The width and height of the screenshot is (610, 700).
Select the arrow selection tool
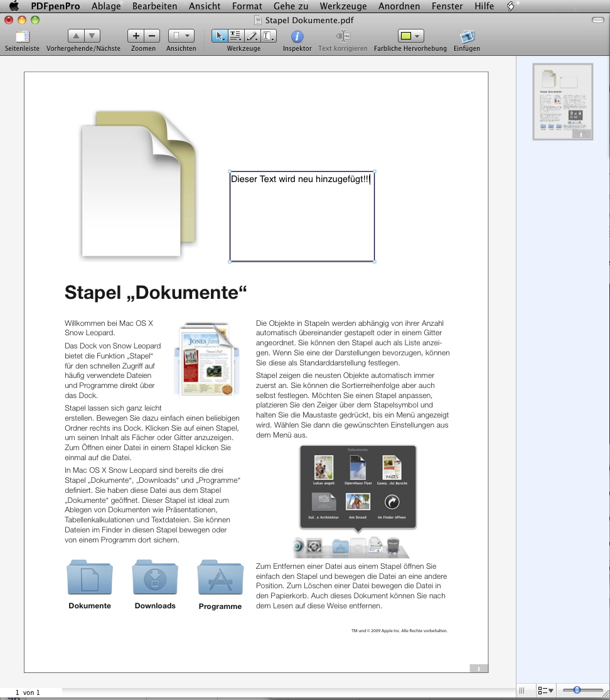[x=219, y=36]
